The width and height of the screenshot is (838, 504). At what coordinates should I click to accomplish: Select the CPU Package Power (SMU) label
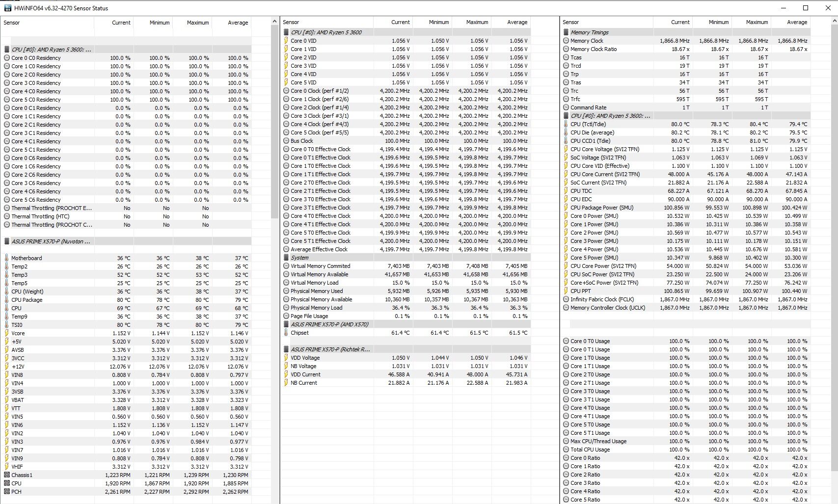[x=602, y=208]
